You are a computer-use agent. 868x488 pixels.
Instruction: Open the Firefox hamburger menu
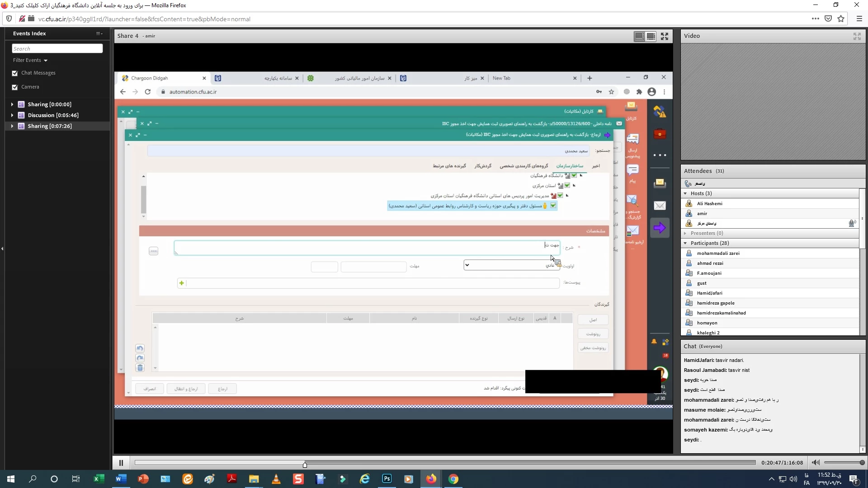(859, 19)
